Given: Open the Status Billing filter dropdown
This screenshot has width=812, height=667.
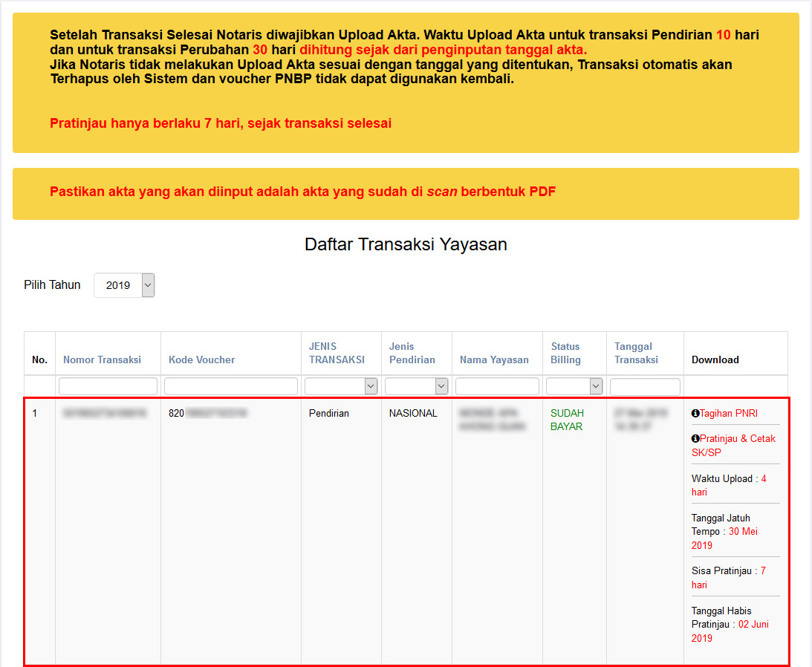Looking at the screenshot, I should tap(574, 386).
